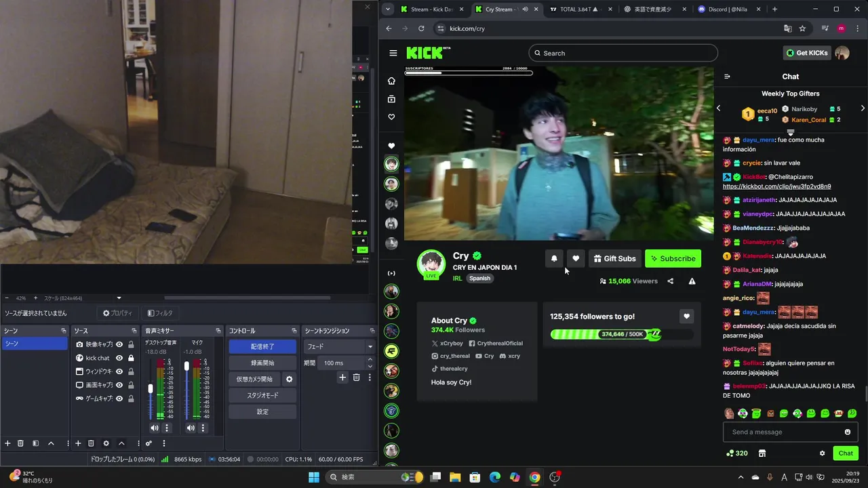Open the translate page icon in the address bar

[x=787, y=28]
